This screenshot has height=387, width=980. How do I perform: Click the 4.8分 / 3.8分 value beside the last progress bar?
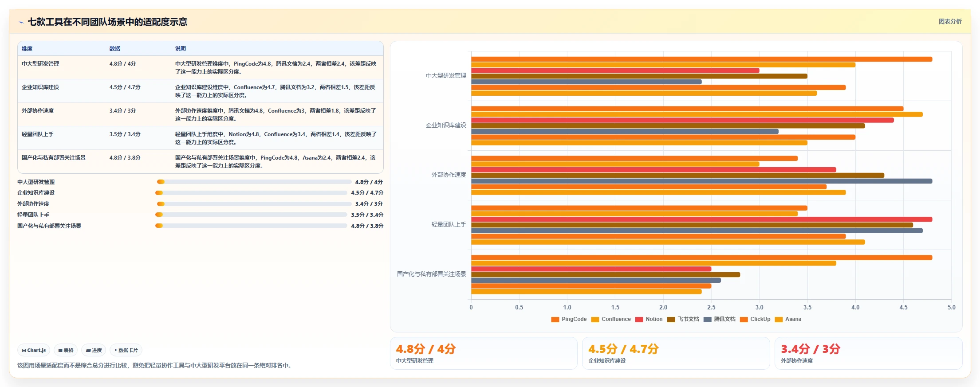pos(367,226)
